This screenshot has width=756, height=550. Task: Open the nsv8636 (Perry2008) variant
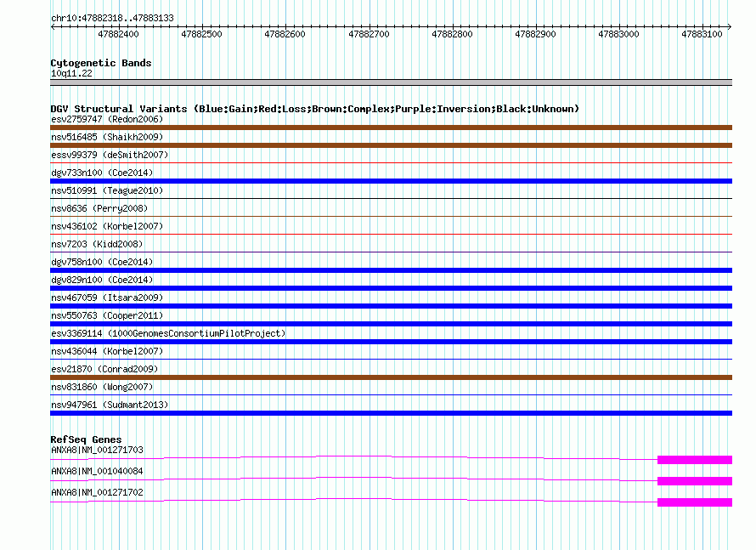[99, 208]
